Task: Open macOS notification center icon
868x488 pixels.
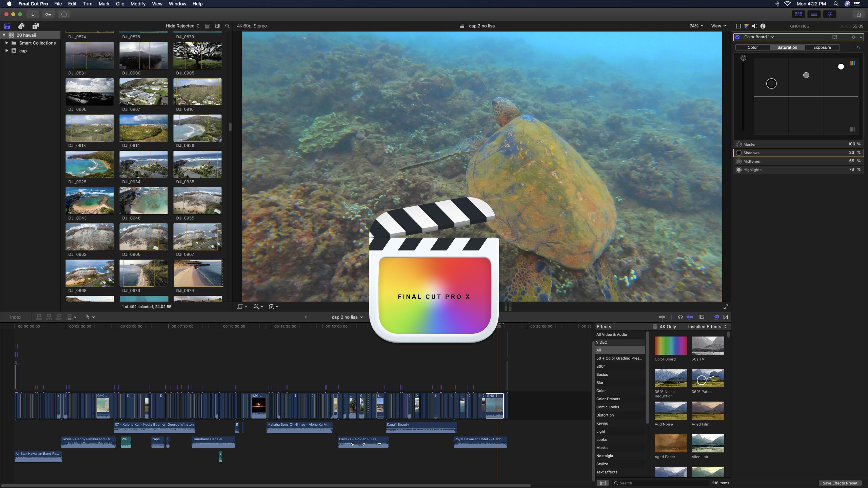Action: pyautogui.click(x=857, y=4)
